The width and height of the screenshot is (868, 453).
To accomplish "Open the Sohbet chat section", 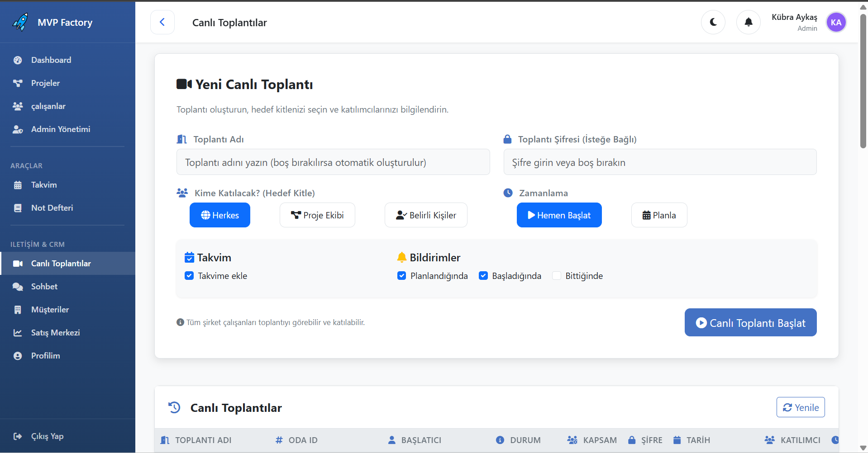I will (x=44, y=286).
